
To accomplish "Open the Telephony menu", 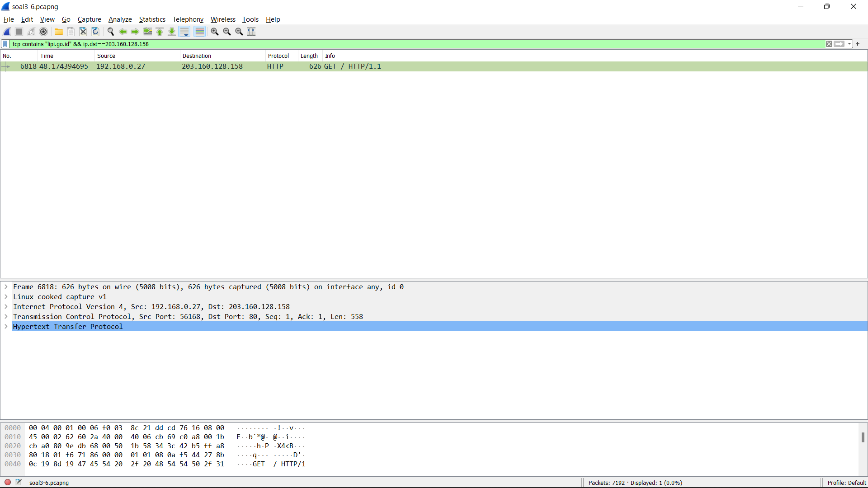I will [188, 19].
